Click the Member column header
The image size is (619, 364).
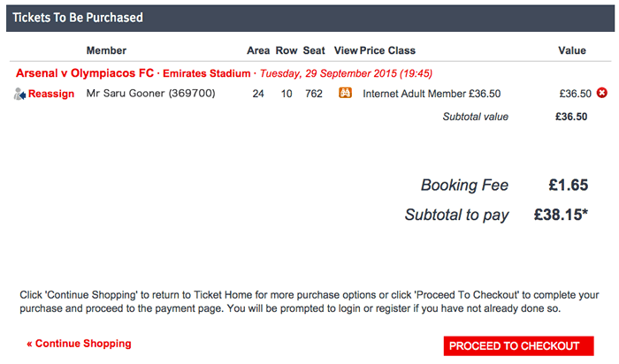click(106, 50)
